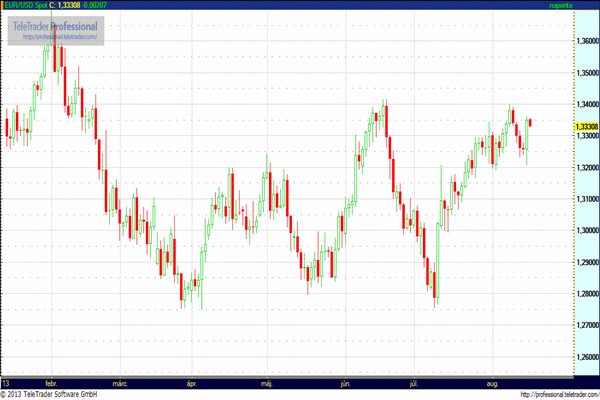This screenshot has height=400, width=600.
Task: Select the ápr. month on time axis
Action: point(192,383)
